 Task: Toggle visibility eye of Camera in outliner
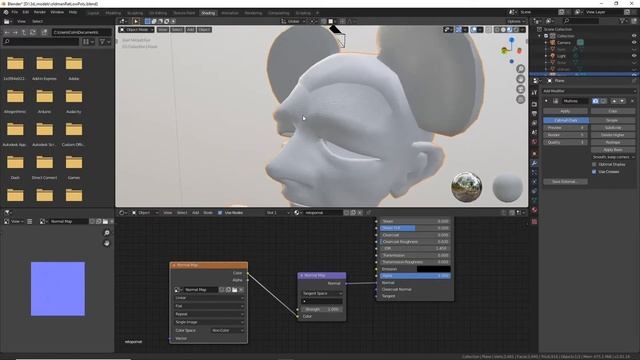(634, 42)
